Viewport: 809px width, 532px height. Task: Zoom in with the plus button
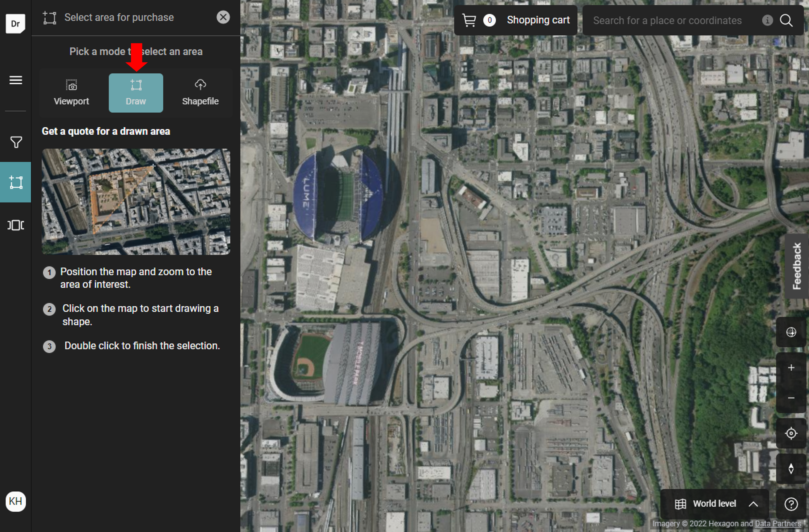(791, 368)
